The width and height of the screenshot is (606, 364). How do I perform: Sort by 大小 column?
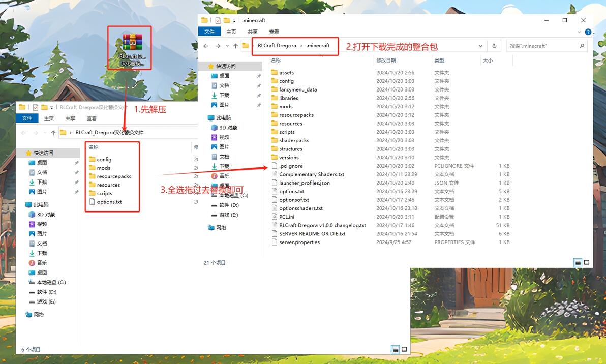(488, 60)
